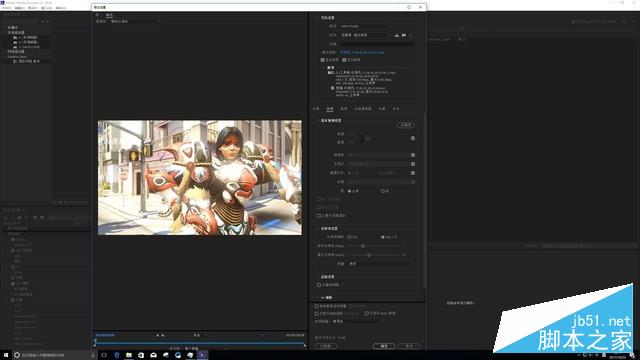Collapse the Export Settings section
The height and width of the screenshot is (360, 640).
click(x=317, y=18)
